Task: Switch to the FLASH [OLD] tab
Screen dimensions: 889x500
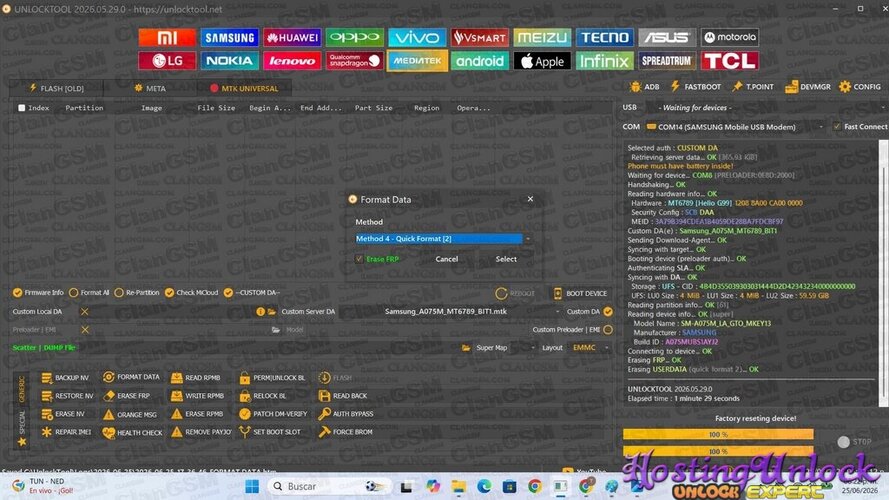Action: click(x=57, y=88)
